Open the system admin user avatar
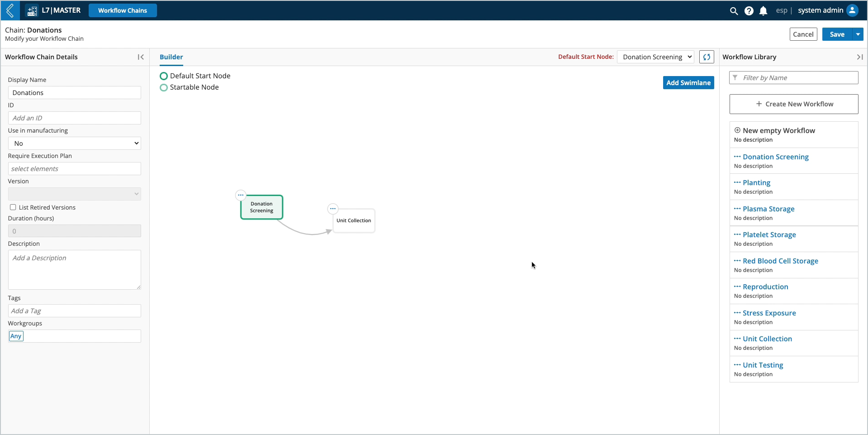Image resolution: width=868 pixels, height=435 pixels. [x=852, y=10]
